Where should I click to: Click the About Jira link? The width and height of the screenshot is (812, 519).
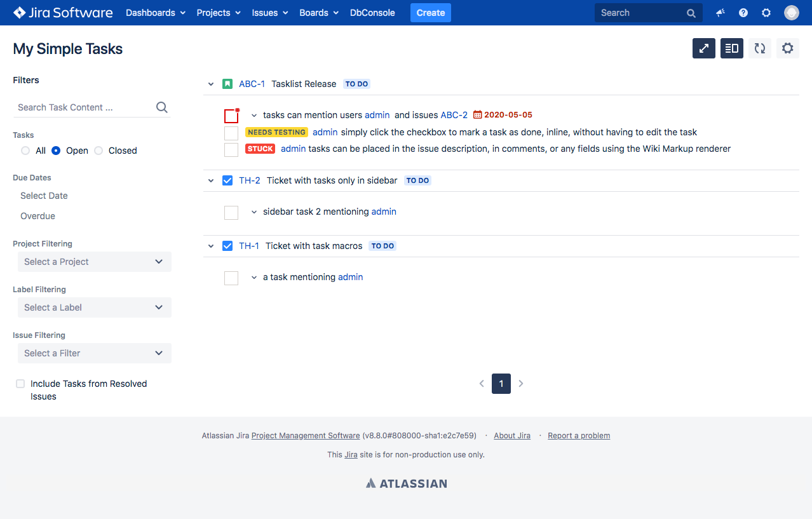click(x=512, y=436)
